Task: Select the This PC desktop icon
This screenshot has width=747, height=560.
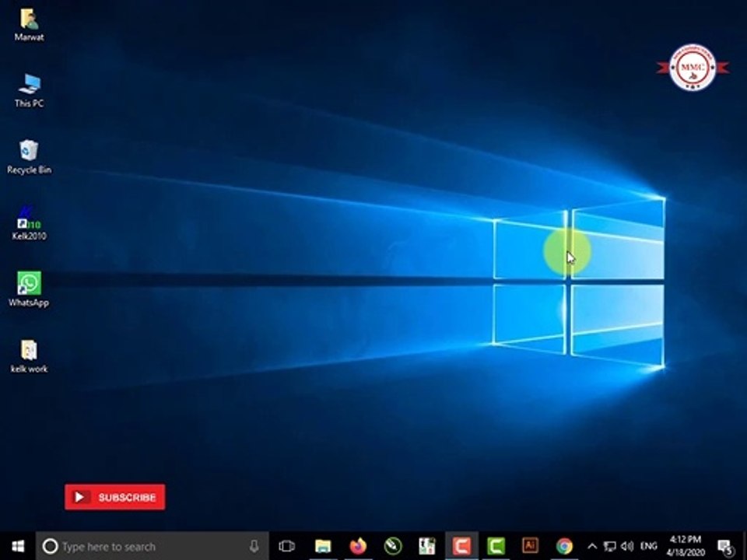Action: click(x=29, y=90)
